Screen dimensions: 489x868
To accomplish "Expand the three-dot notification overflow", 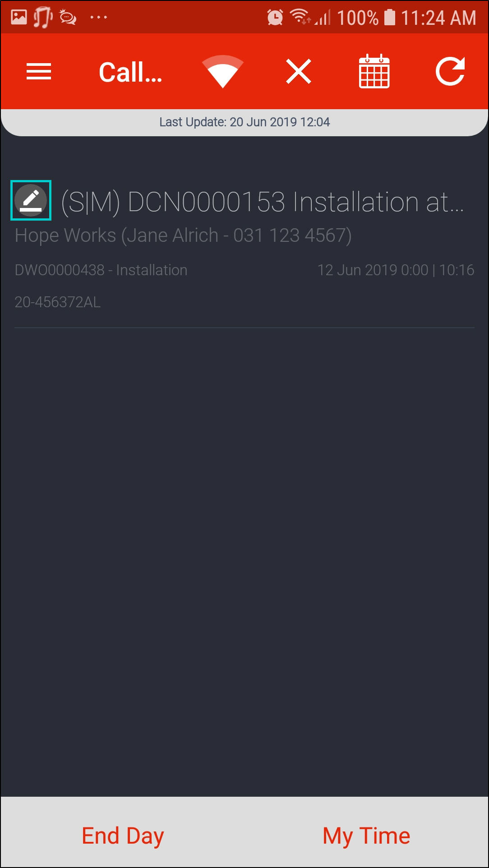I will coord(99,18).
